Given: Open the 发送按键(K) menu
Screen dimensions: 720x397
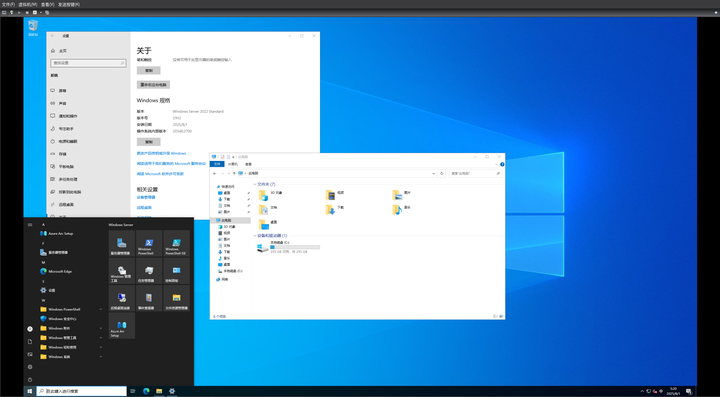Looking at the screenshot, I should pyautogui.click(x=69, y=4).
